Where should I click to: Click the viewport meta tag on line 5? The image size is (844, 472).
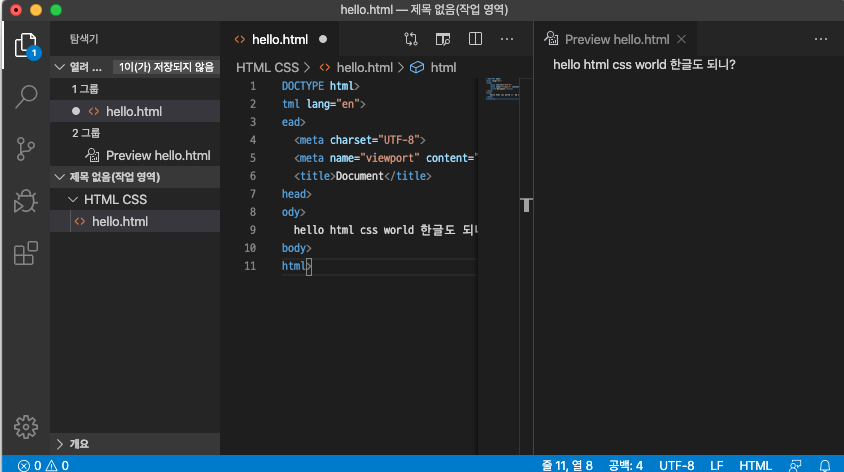click(x=385, y=158)
